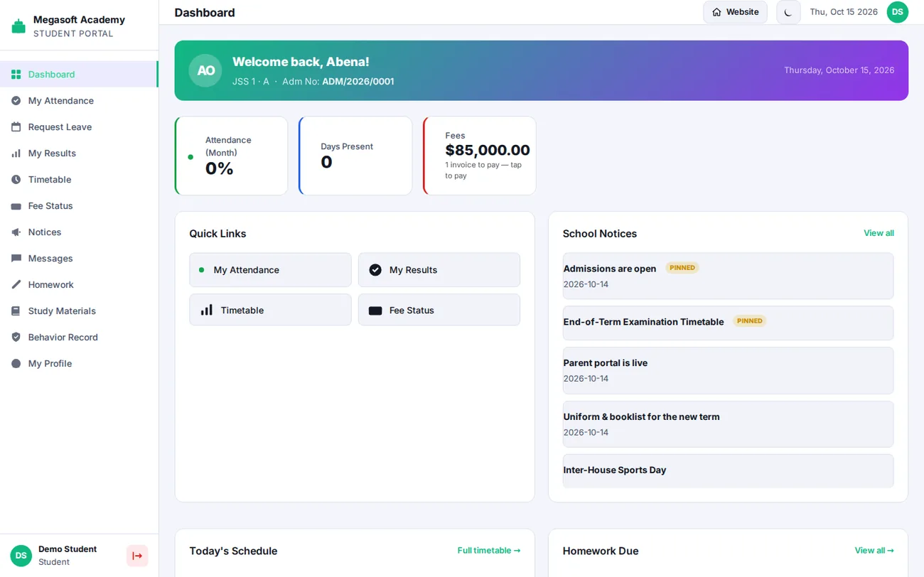Click the Dashboard grid icon in sidebar
This screenshot has height=577, width=924.
click(x=16, y=75)
